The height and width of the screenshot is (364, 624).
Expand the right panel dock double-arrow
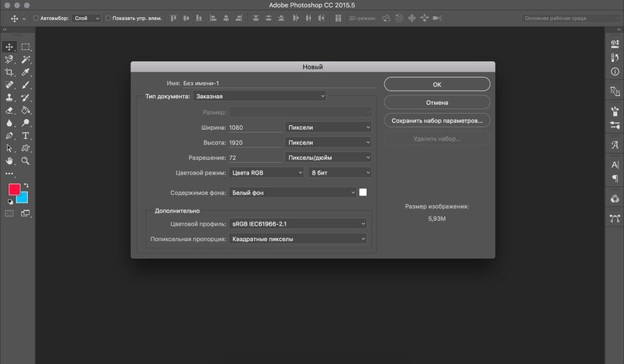tap(619, 30)
